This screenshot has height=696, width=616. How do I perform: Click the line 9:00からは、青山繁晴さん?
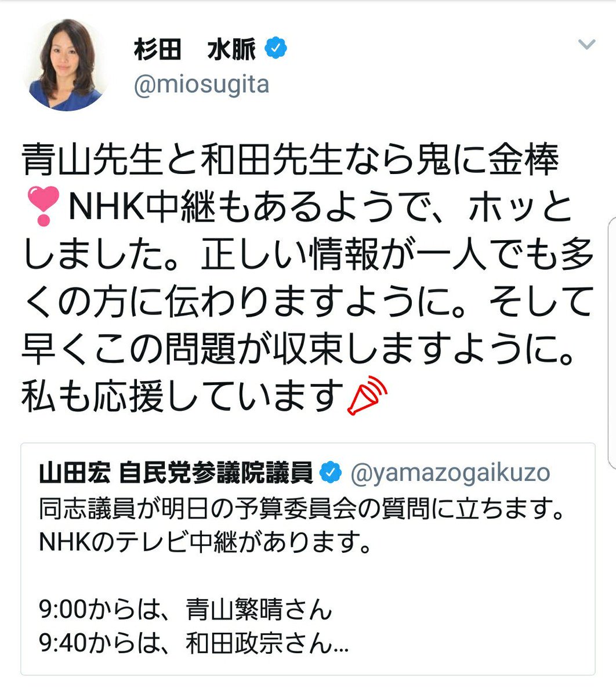[x=186, y=610]
